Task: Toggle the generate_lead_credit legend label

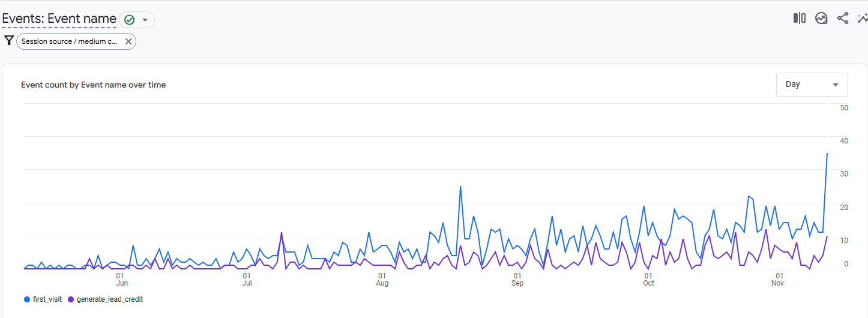Action: [x=110, y=299]
